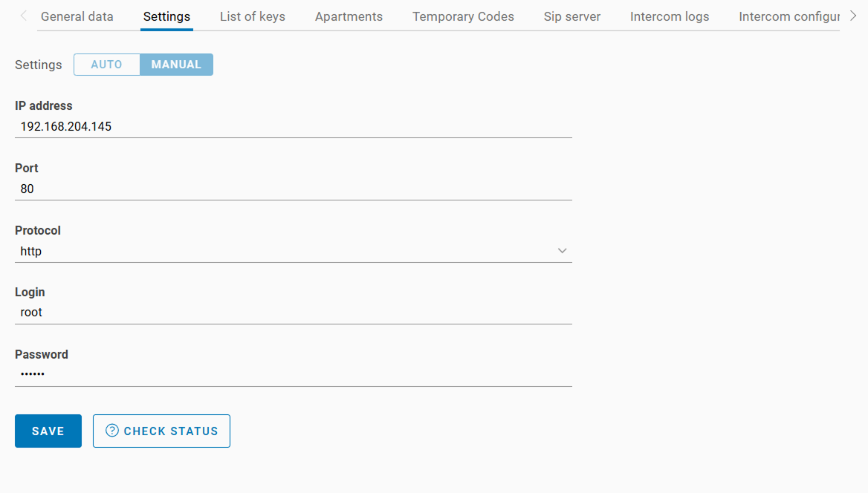
Task: View the Intercom logs tab
Action: pyautogui.click(x=670, y=16)
